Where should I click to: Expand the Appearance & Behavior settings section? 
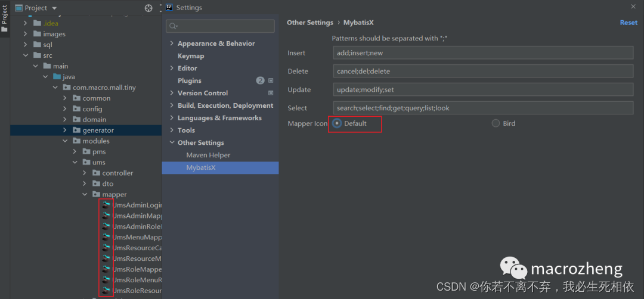pyautogui.click(x=172, y=43)
